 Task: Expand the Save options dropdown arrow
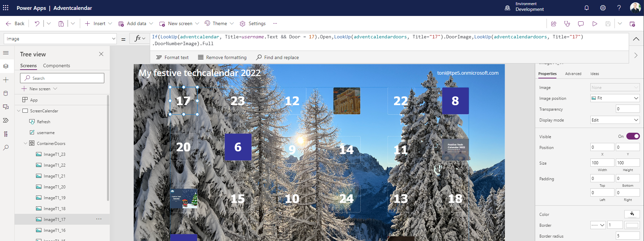point(620,23)
